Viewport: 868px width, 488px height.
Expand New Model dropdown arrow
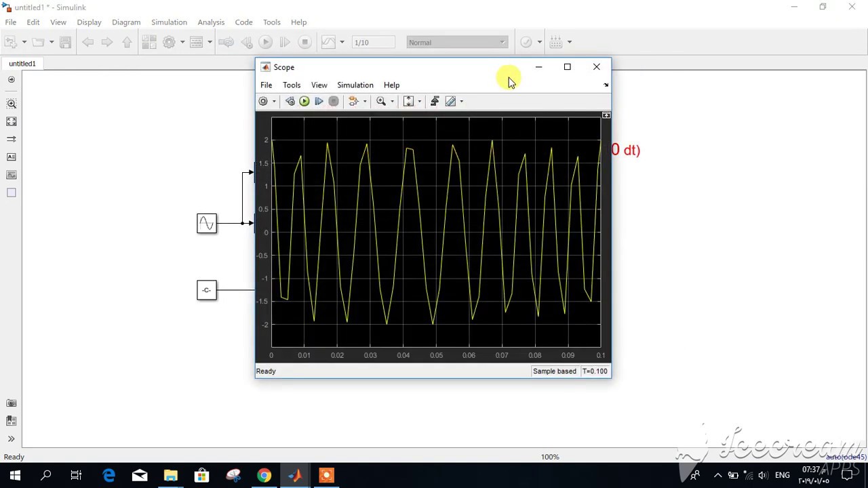click(24, 42)
